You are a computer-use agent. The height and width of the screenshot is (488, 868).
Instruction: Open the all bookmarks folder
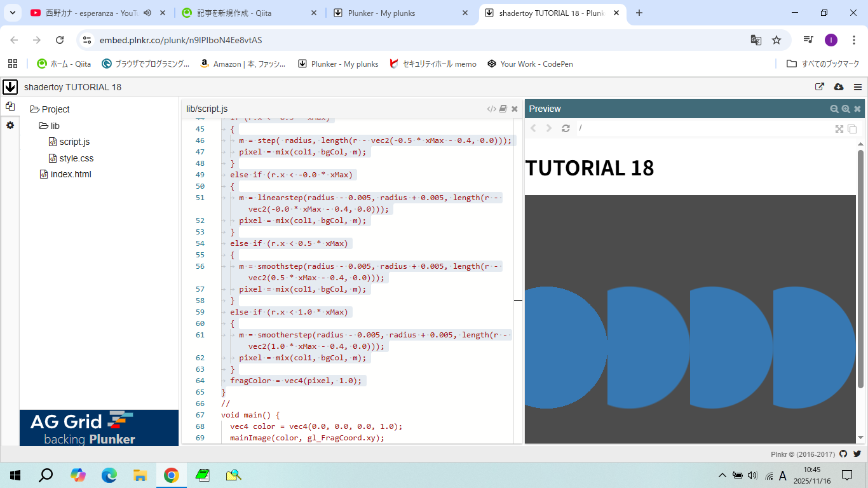click(x=822, y=64)
